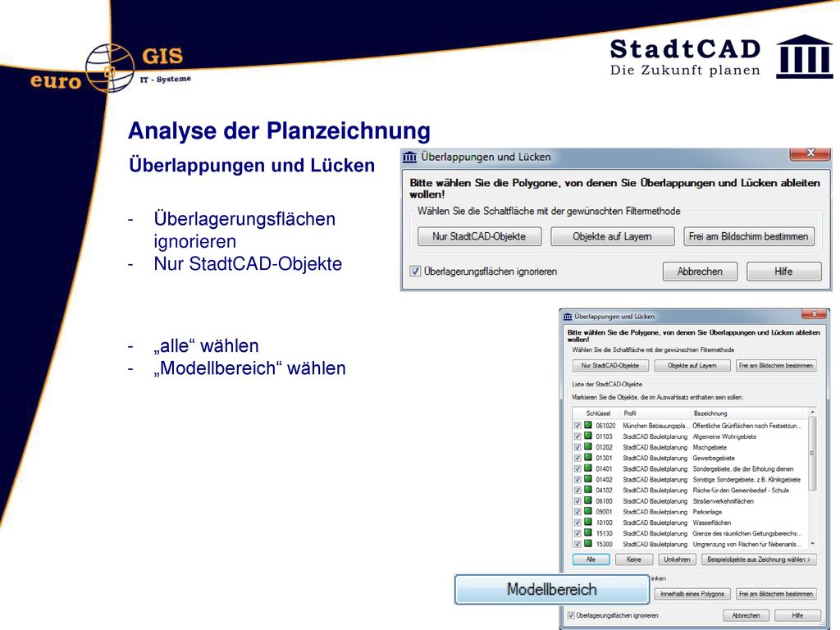Open Hilfe in the object-list dialog
The height and width of the screenshot is (630, 840).
coord(797,615)
